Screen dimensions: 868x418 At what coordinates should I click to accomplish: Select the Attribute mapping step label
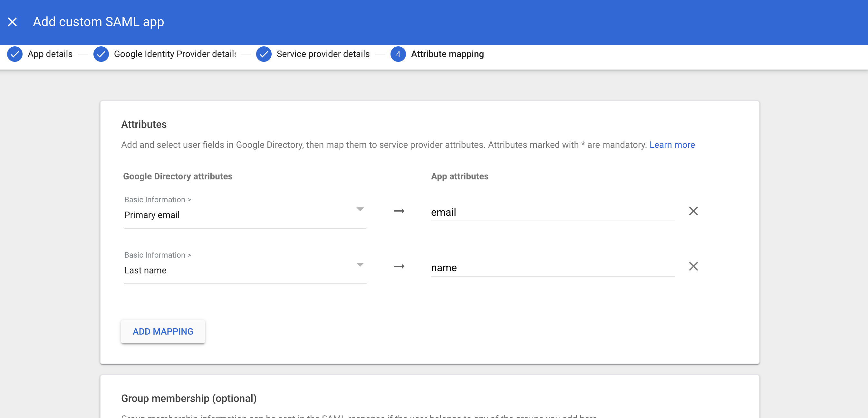coord(447,54)
